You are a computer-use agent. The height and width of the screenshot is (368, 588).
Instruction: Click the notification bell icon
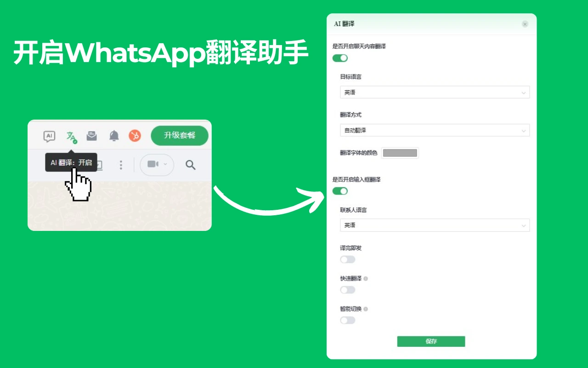pyautogui.click(x=113, y=136)
